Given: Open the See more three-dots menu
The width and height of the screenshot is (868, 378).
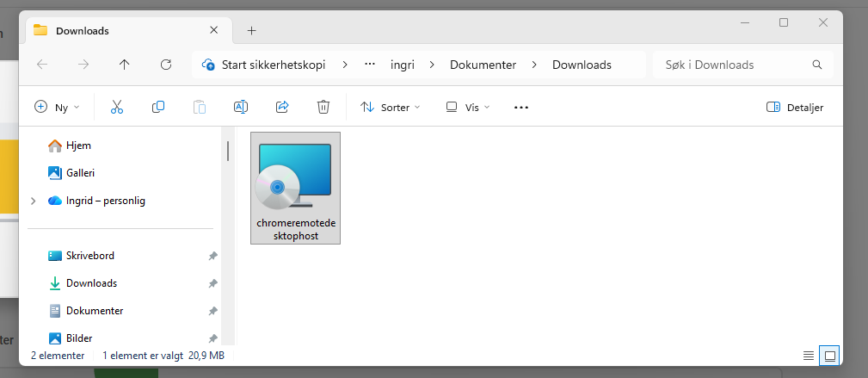Looking at the screenshot, I should 521,108.
